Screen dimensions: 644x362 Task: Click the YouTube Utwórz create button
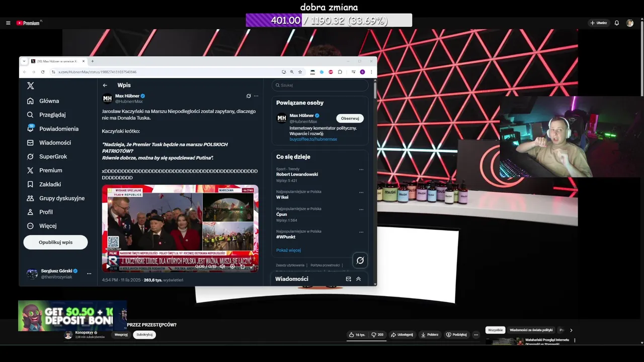[x=599, y=23]
